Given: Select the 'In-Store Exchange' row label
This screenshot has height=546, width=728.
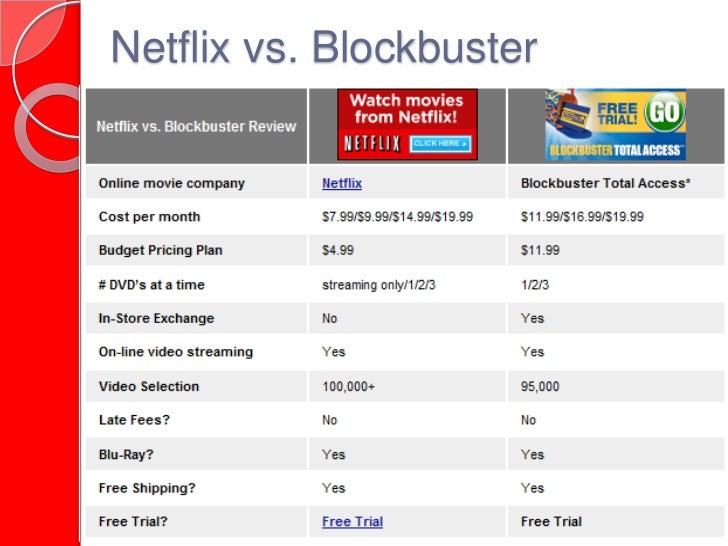Looking at the screenshot, I should point(156,319).
